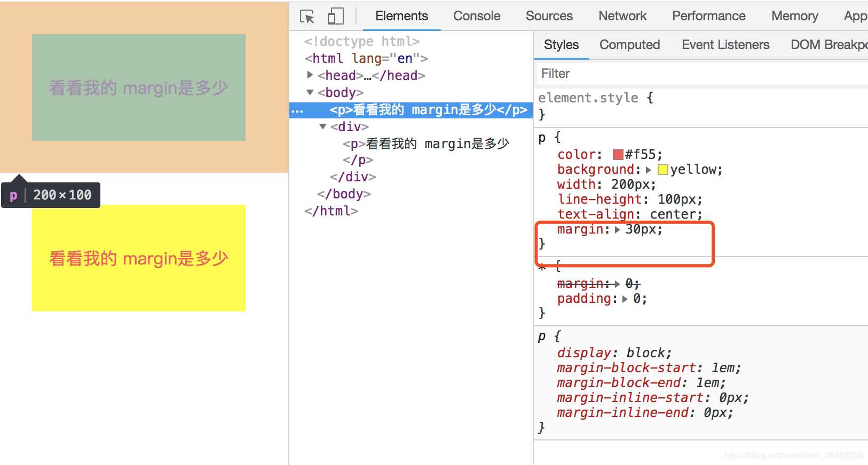This screenshot has height=465, width=868.
Task: Expand the head element node
Action: coord(310,75)
